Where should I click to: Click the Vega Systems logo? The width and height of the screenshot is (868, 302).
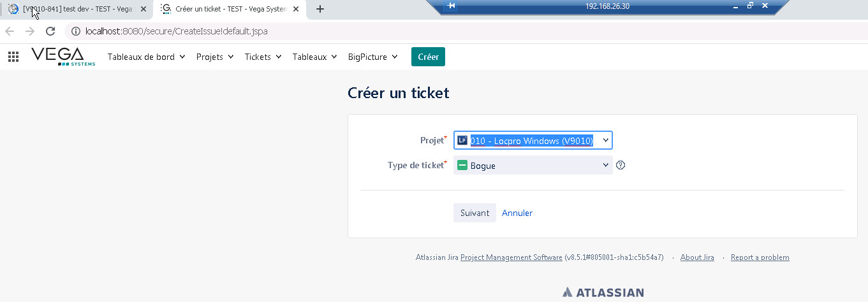[63, 57]
